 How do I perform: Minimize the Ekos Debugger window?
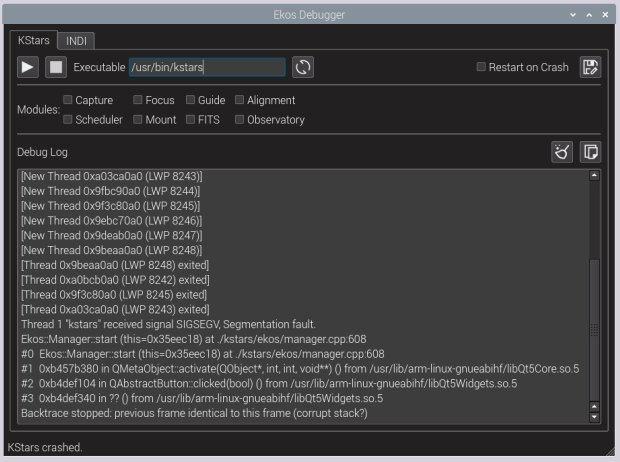point(573,15)
